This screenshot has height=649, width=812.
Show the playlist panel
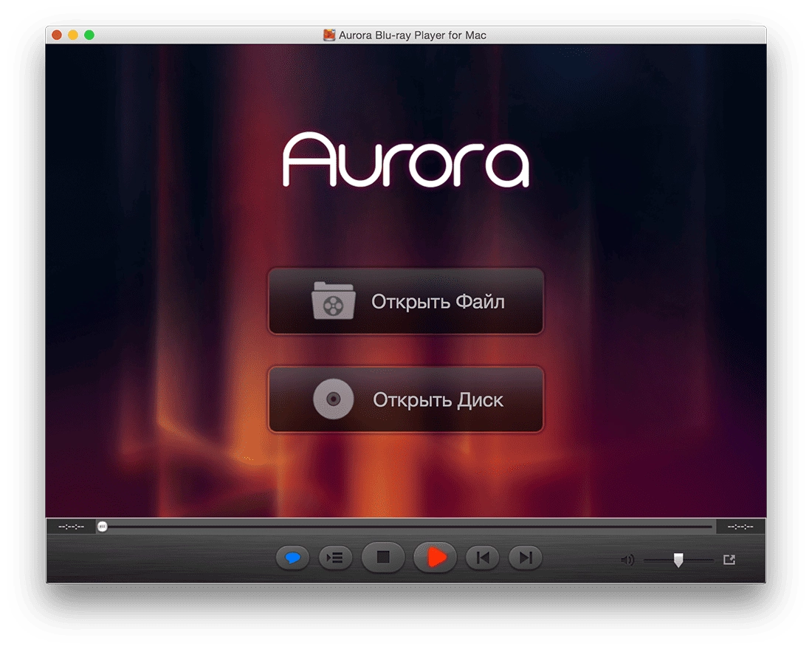[x=336, y=558]
